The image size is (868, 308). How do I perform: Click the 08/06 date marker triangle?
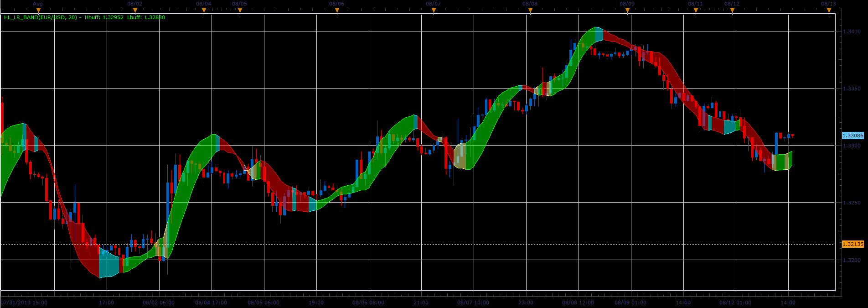[x=337, y=10]
